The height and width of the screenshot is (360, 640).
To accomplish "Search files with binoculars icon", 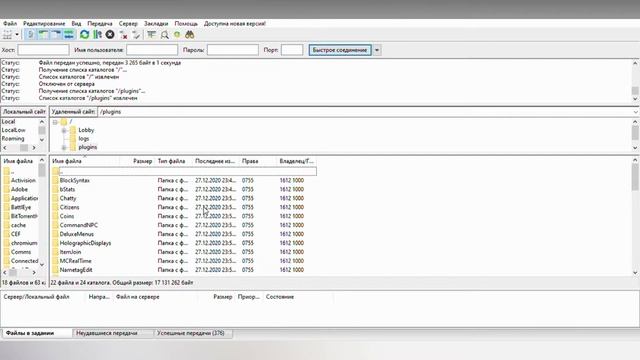I will click(x=190, y=35).
